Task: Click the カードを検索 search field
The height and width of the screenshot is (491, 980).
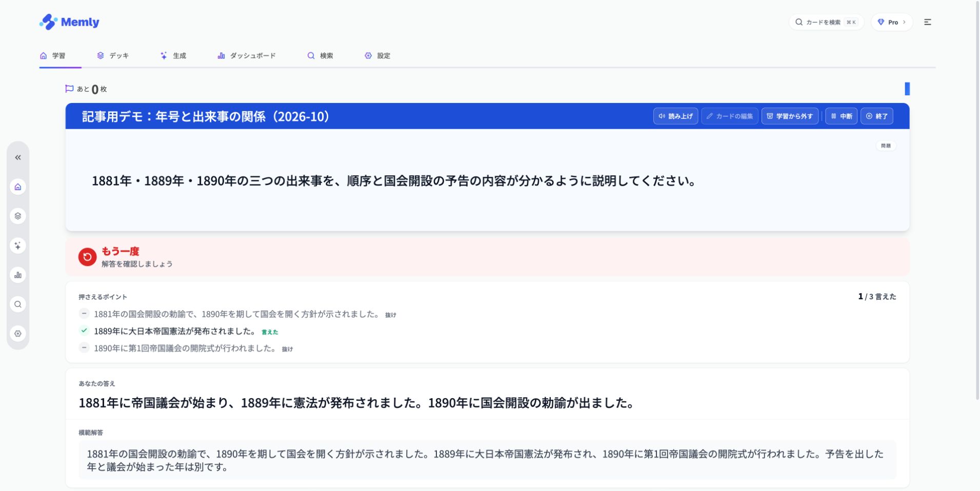Action: coord(826,22)
